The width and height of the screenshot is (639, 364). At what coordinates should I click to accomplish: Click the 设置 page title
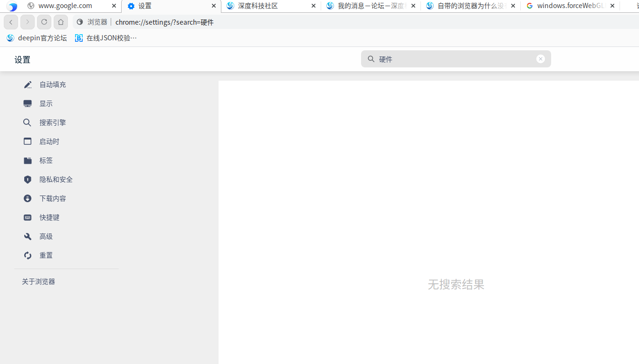click(22, 60)
